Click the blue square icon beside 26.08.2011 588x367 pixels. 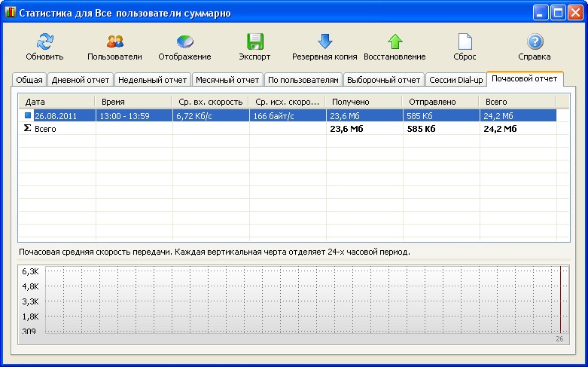tap(28, 115)
